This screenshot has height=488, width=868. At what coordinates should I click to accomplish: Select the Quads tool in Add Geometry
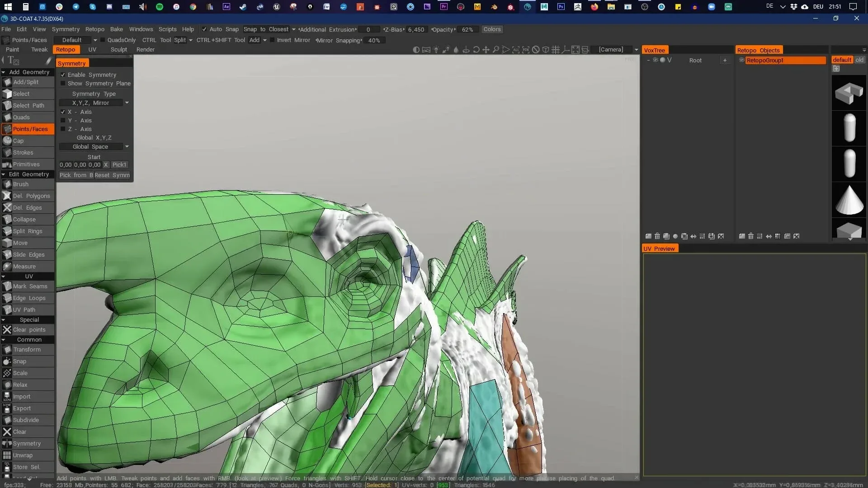point(21,117)
